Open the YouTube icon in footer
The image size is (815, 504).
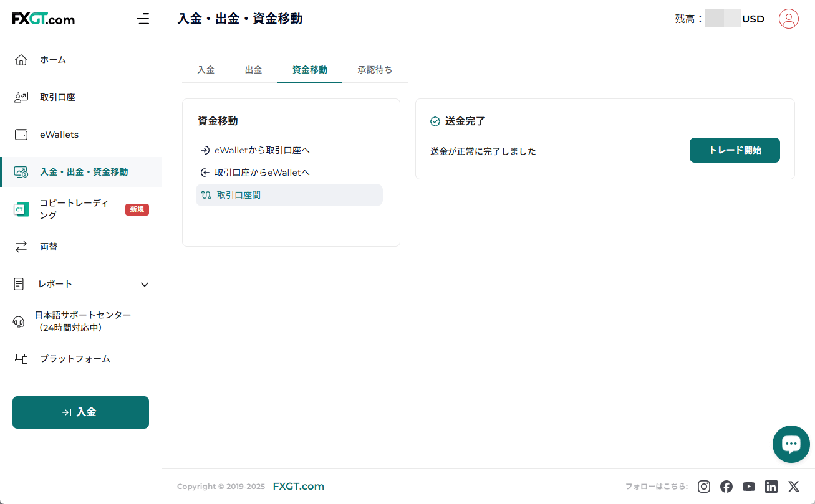[749, 487]
